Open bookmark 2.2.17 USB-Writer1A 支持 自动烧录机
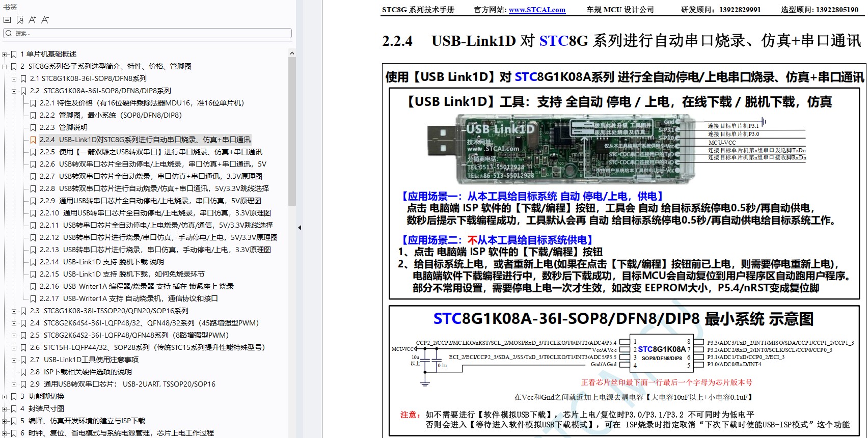This screenshot has height=438, width=868. click(x=129, y=298)
